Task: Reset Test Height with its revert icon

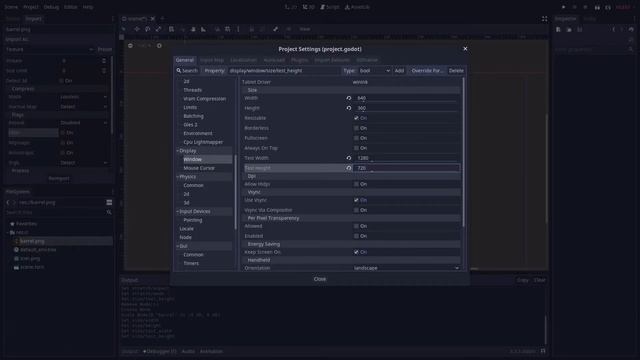Action: pos(349,168)
